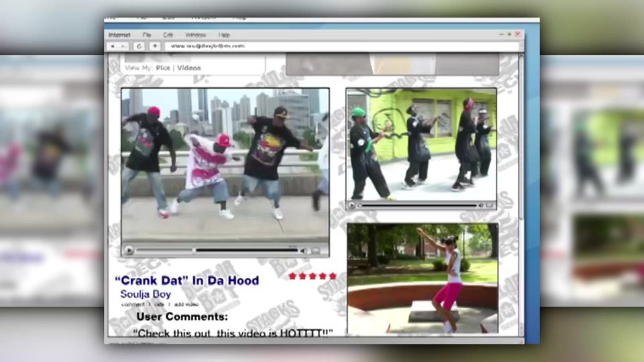This screenshot has width=644, height=362.
Task: Open the Pics link under View My
Action: [162, 68]
